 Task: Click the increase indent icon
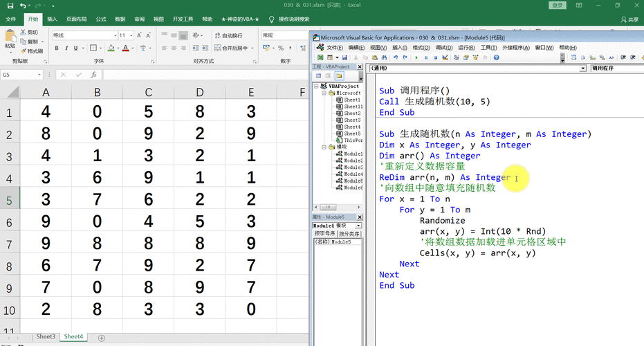tap(204, 48)
